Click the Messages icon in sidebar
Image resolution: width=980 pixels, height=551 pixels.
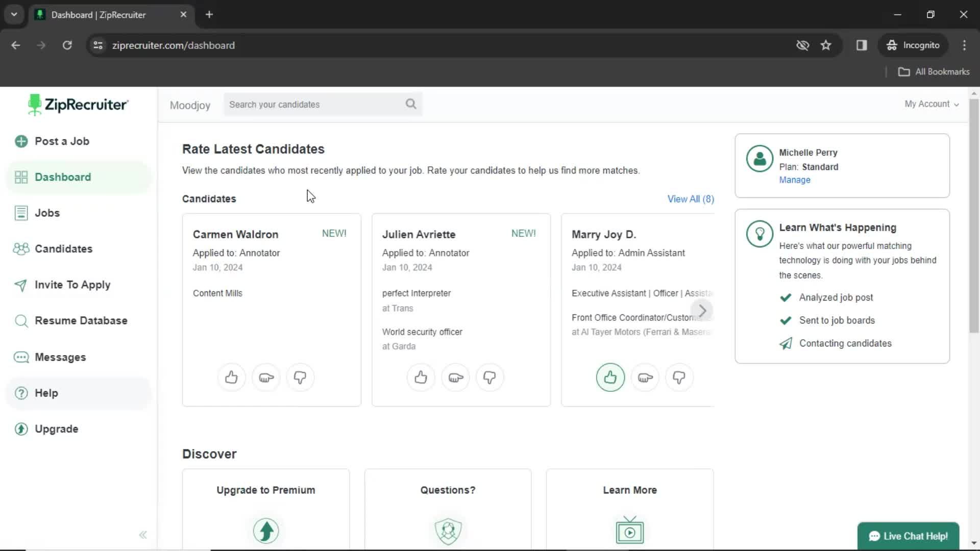pos(21,357)
